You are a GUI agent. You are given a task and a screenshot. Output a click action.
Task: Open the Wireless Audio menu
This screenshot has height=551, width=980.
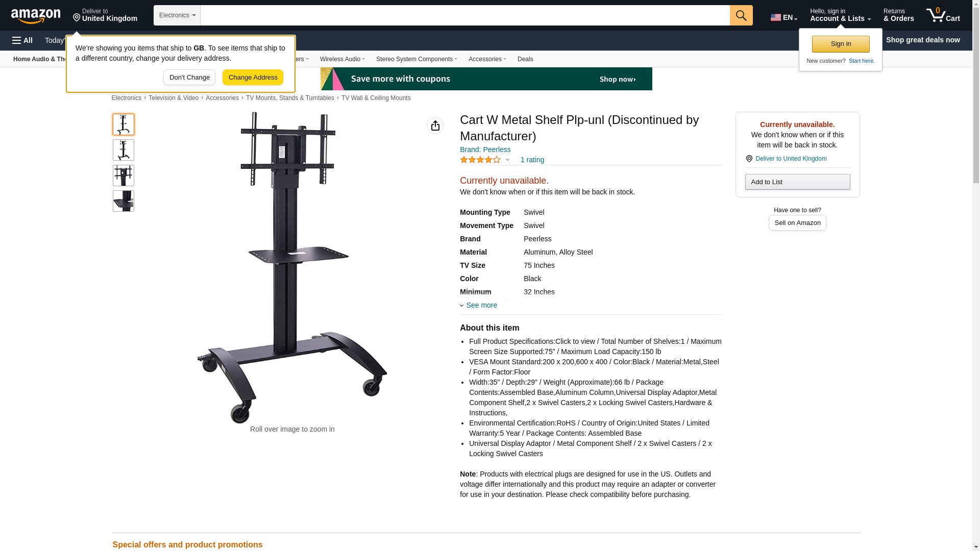[342, 59]
